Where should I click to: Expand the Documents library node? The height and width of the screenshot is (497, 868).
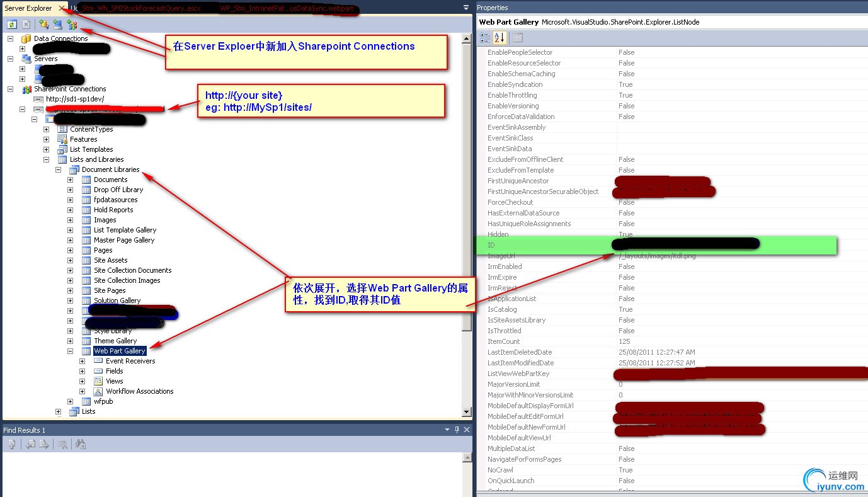point(70,180)
